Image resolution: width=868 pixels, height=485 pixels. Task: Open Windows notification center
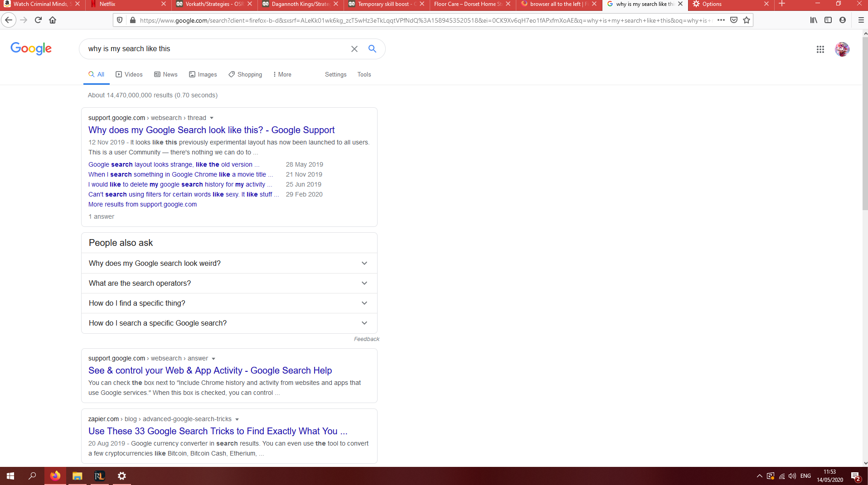point(855,476)
